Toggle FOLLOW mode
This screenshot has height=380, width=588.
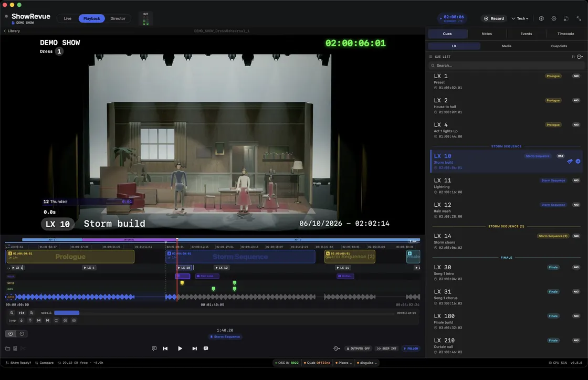411,349
